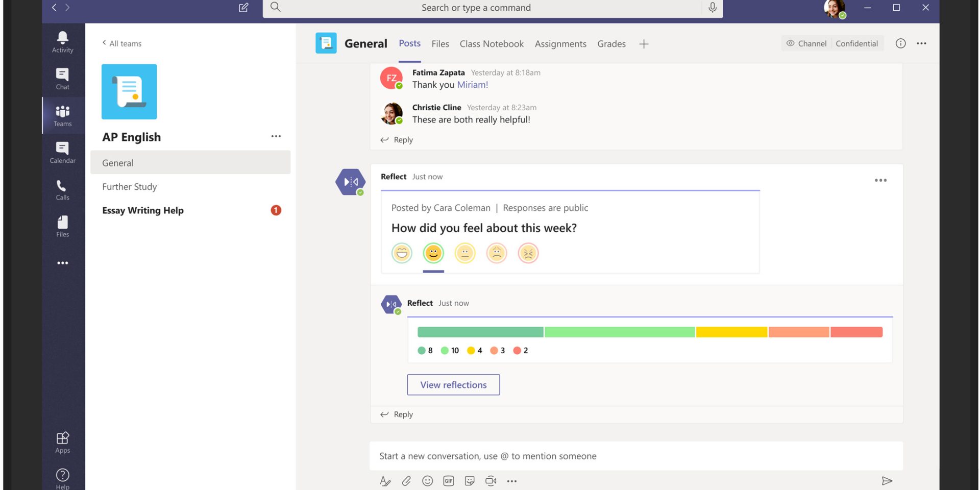
Task: Open the Format text tool
Action: [385, 481]
